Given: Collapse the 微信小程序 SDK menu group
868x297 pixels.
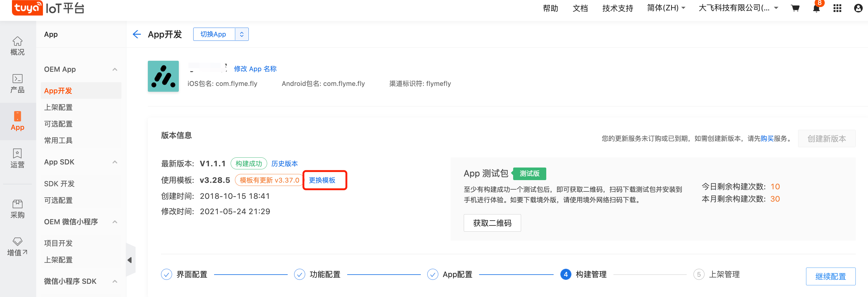Looking at the screenshot, I should click(115, 281).
